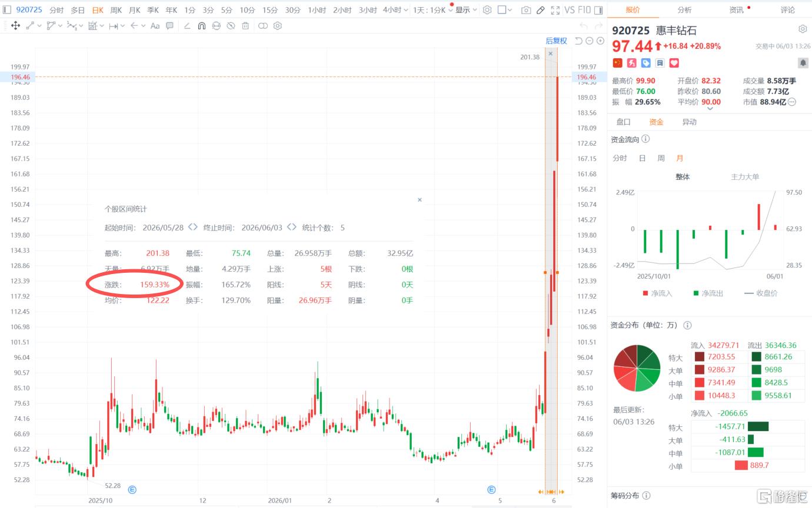Switch capital flow period to 月

[x=680, y=158]
